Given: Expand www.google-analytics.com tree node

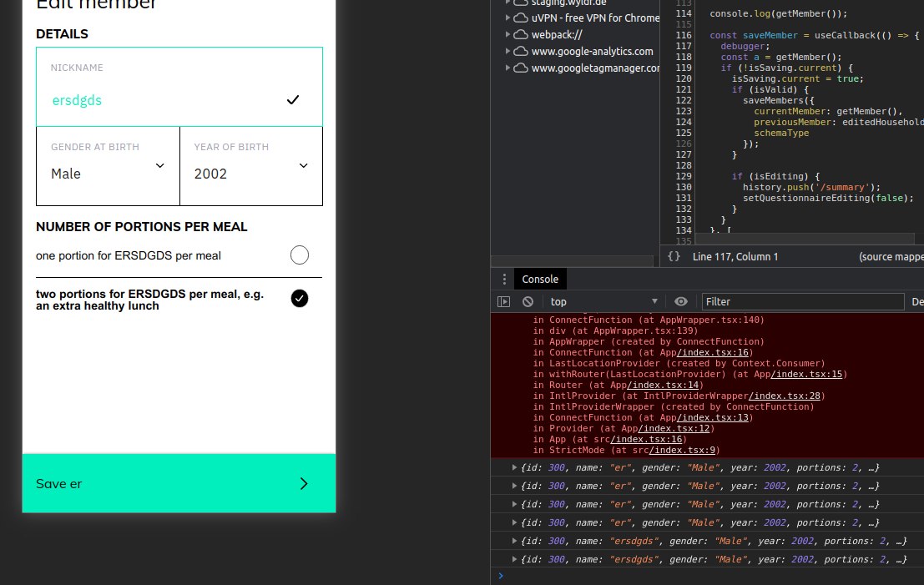Looking at the screenshot, I should (507, 51).
